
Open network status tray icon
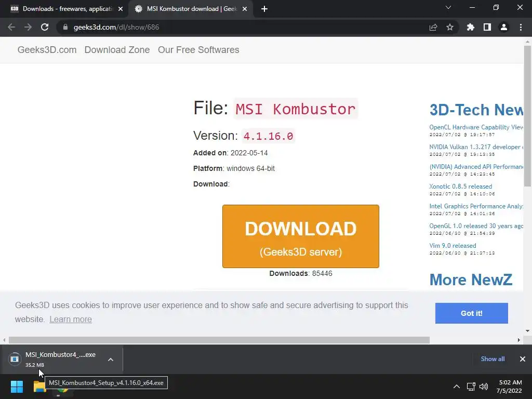tap(471, 387)
